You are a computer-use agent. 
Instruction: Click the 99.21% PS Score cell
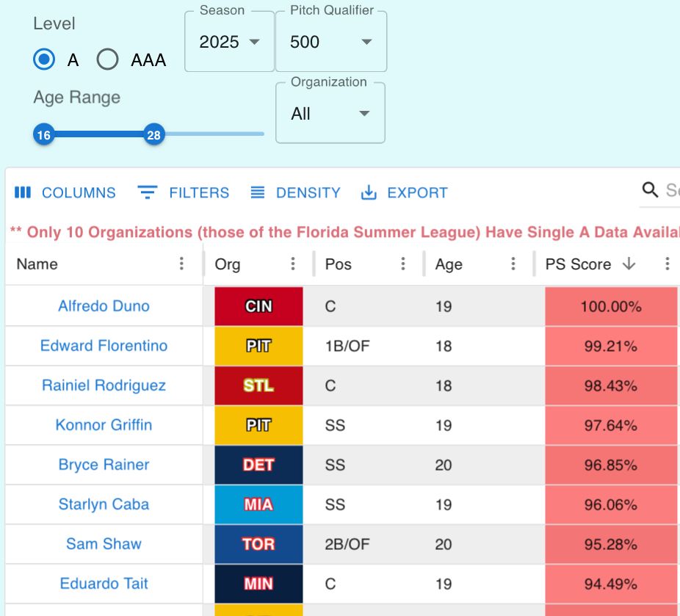611,346
